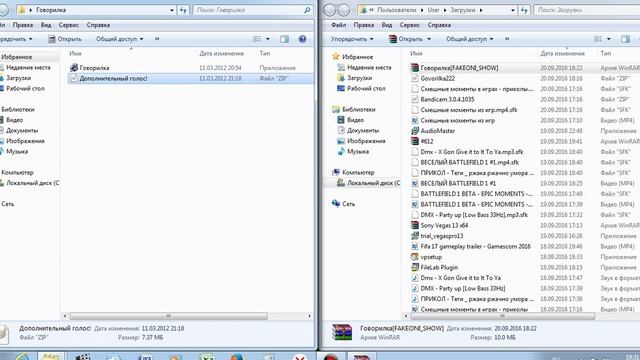Open Сеть in right window sidebar
640x360 pixels.
point(348,204)
